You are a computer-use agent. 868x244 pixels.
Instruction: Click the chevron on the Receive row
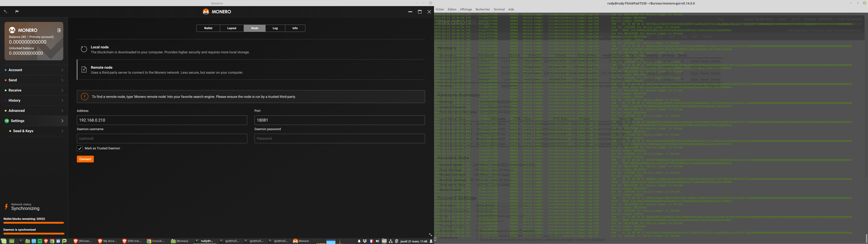point(62,90)
